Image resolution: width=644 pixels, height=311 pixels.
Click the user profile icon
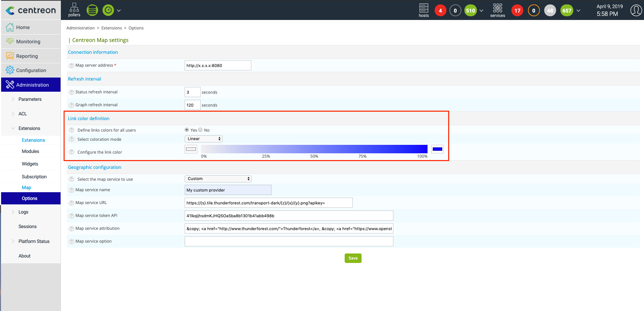point(636,10)
